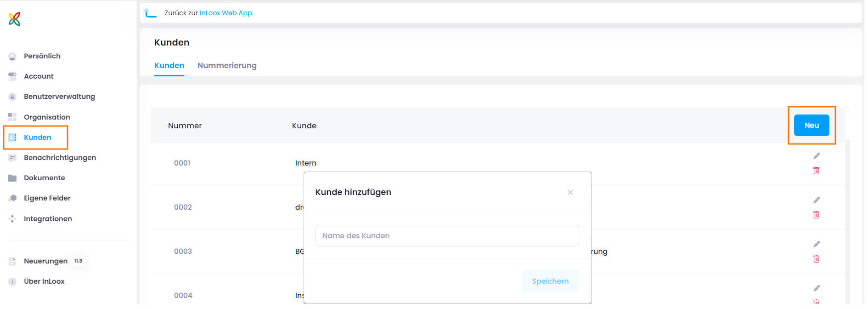
Task: Click the Organisation grid icon
Action: click(12, 117)
